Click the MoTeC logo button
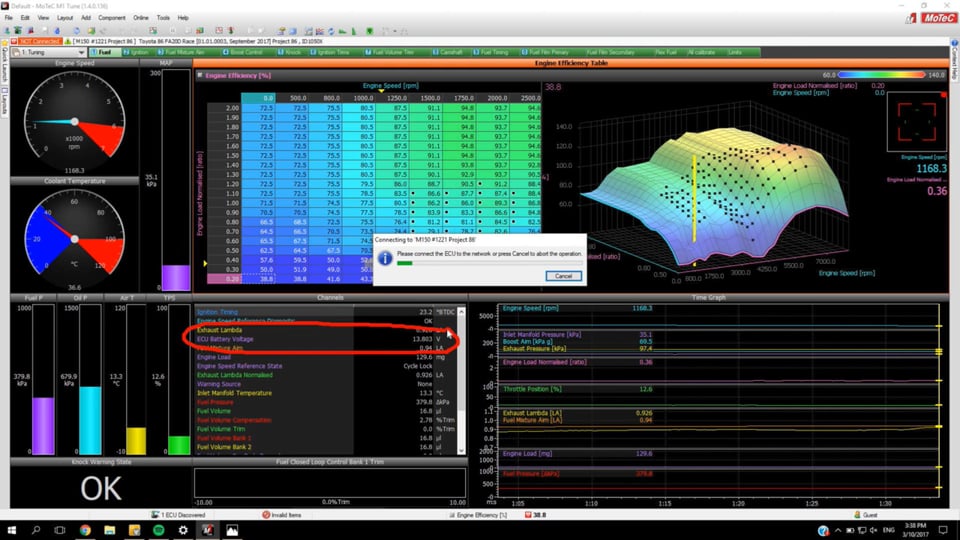The height and width of the screenshot is (540, 960). pos(939,18)
